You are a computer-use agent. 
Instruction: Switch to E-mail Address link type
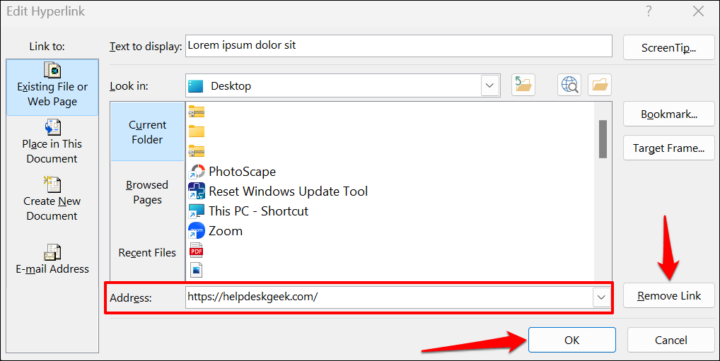click(x=52, y=259)
